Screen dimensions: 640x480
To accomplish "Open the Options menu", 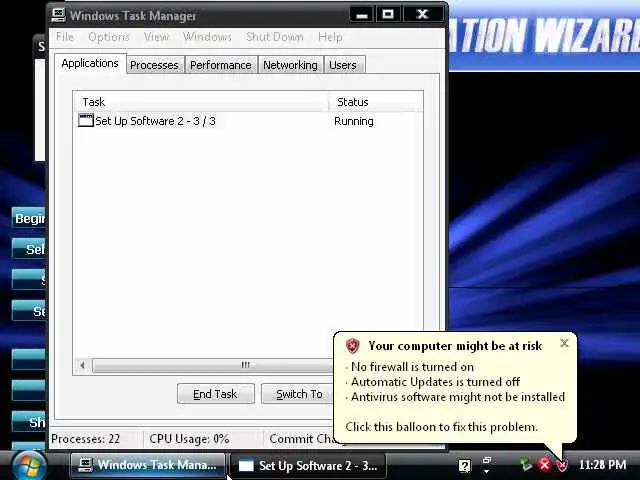I will 109,37.
